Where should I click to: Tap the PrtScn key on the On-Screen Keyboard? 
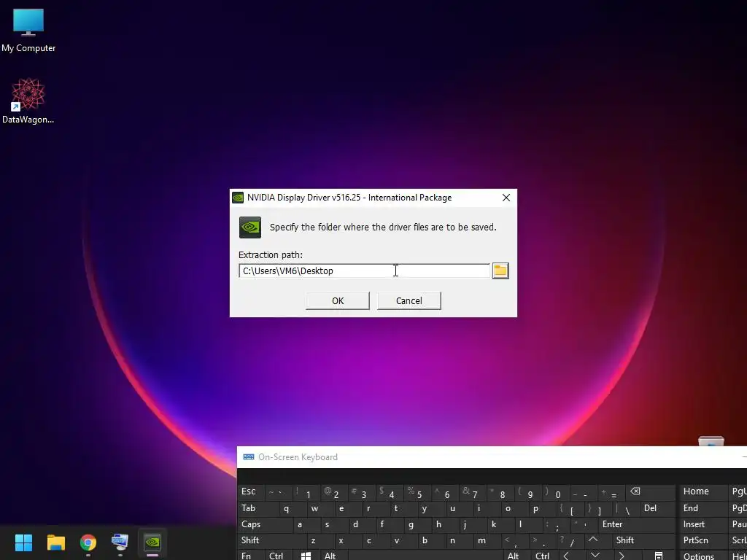click(x=703, y=540)
